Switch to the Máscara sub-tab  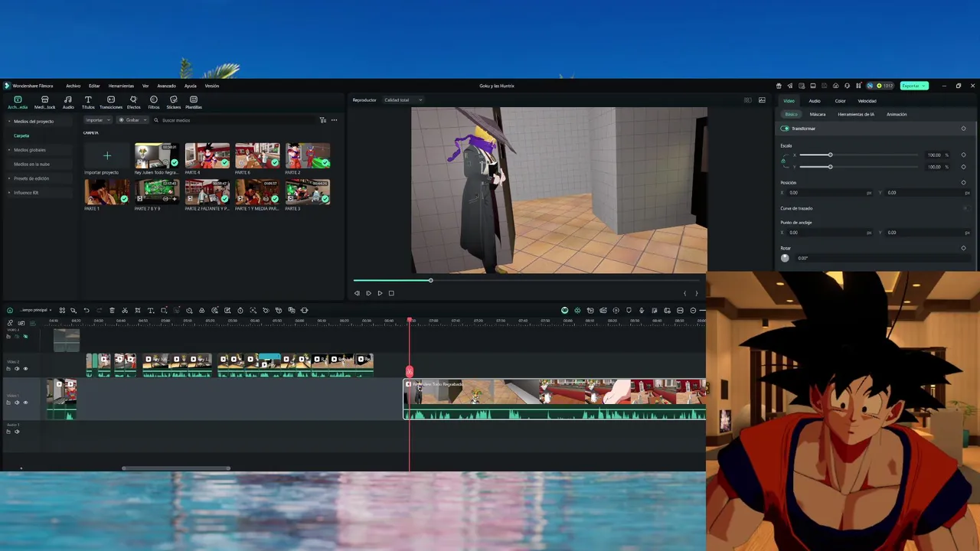[x=818, y=114]
